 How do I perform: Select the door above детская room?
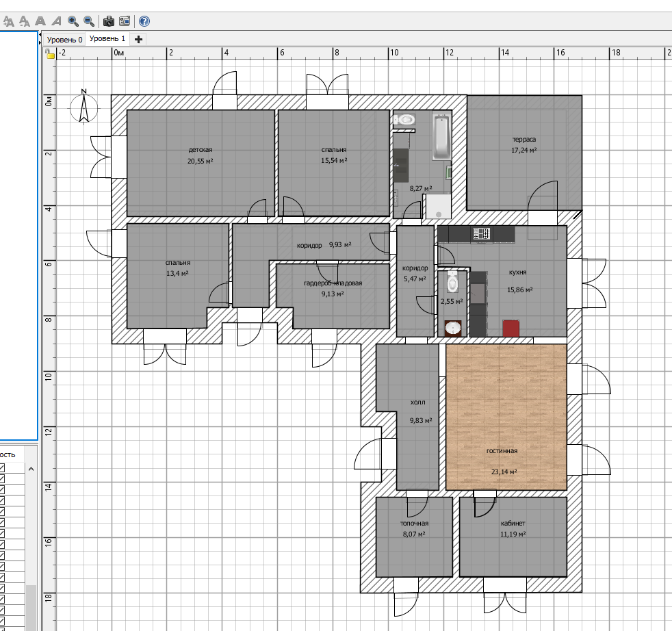tap(224, 90)
